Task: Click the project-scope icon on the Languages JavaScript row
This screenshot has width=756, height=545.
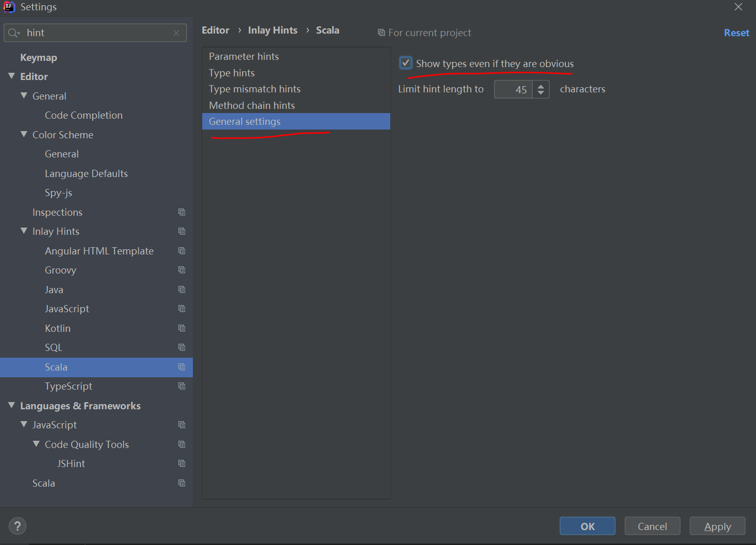Action: [182, 425]
